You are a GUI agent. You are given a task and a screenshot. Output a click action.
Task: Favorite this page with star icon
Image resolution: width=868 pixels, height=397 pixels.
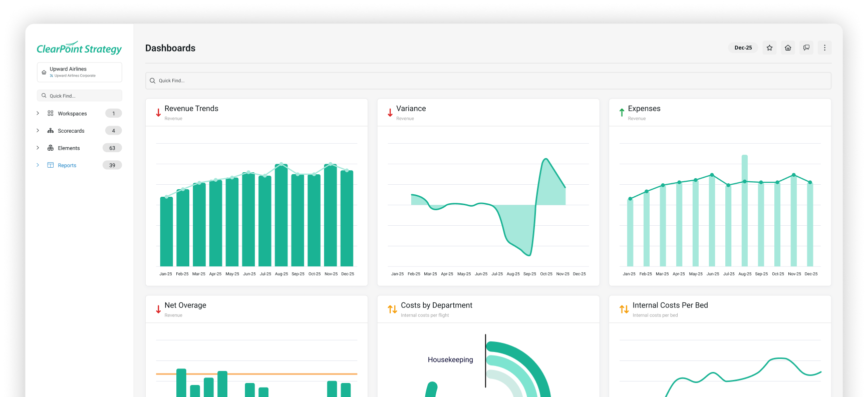(x=769, y=48)
